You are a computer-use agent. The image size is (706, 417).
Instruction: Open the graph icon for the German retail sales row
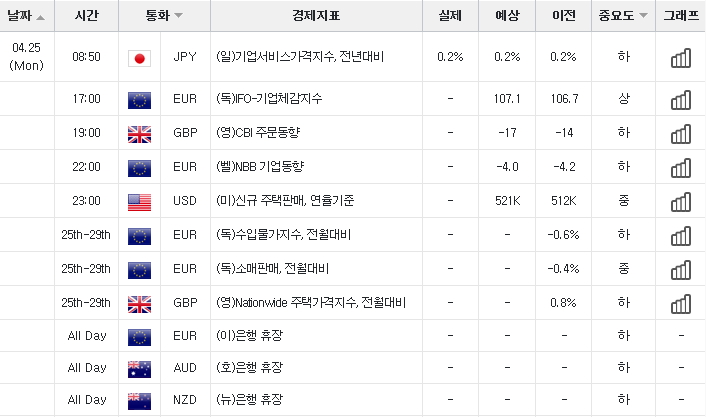(681, 270)
